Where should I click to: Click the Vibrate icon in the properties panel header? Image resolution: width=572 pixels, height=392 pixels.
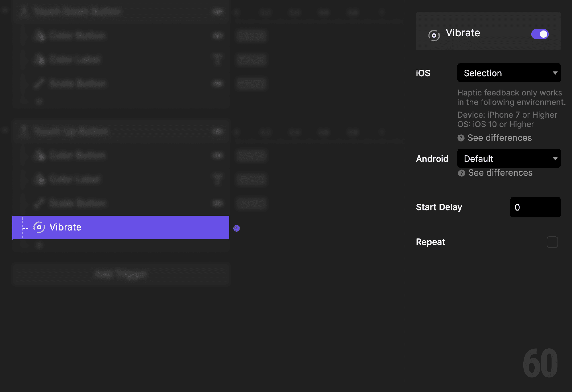[x=434, y=34]
